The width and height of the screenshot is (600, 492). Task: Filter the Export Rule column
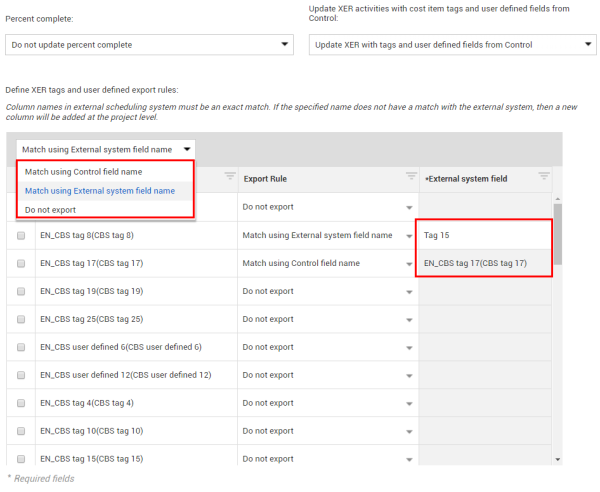(411, 176)
